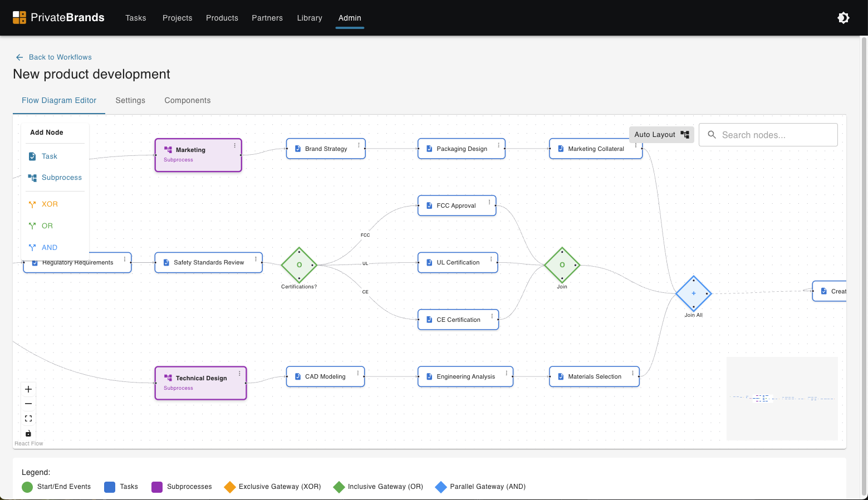Select the XOR gateway icon

(32, 204)
